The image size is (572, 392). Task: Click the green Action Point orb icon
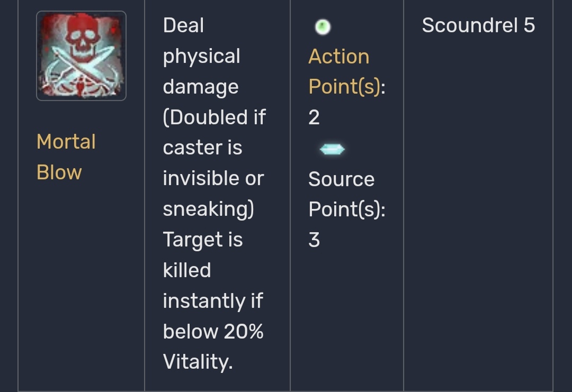(x=323, y=27)
